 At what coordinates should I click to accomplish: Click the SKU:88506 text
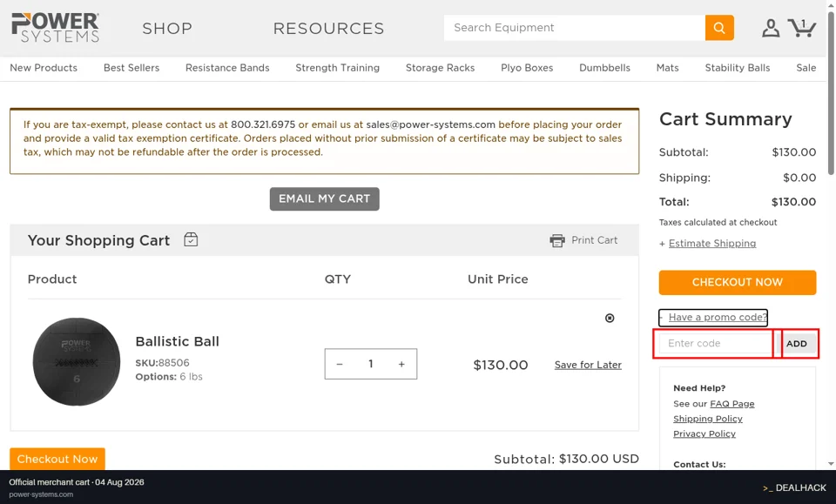click(162, 363)
